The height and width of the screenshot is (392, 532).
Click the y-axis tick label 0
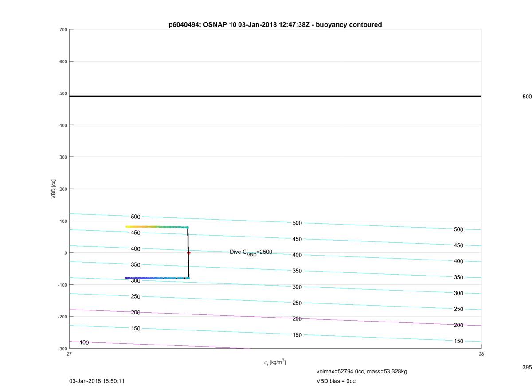point(66,253)
